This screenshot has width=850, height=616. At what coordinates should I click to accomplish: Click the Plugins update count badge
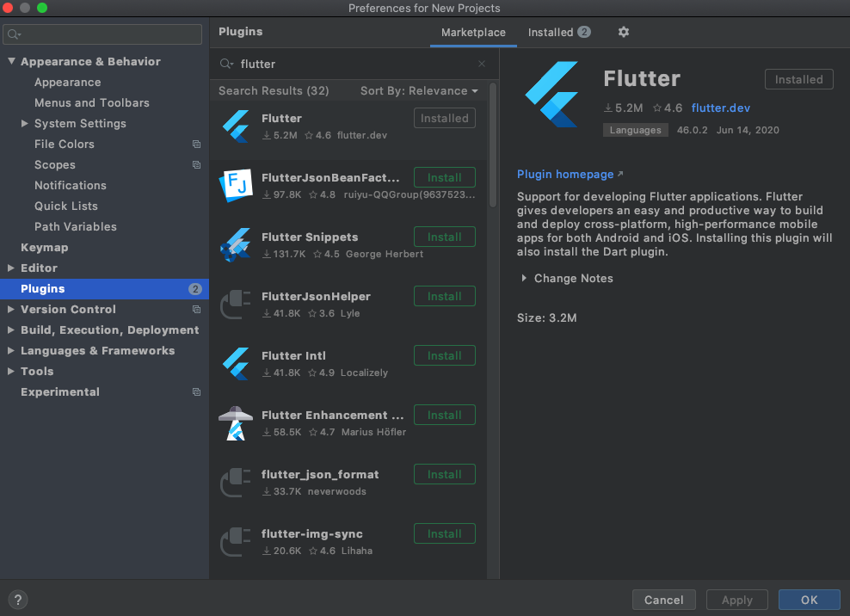(195, 289)
